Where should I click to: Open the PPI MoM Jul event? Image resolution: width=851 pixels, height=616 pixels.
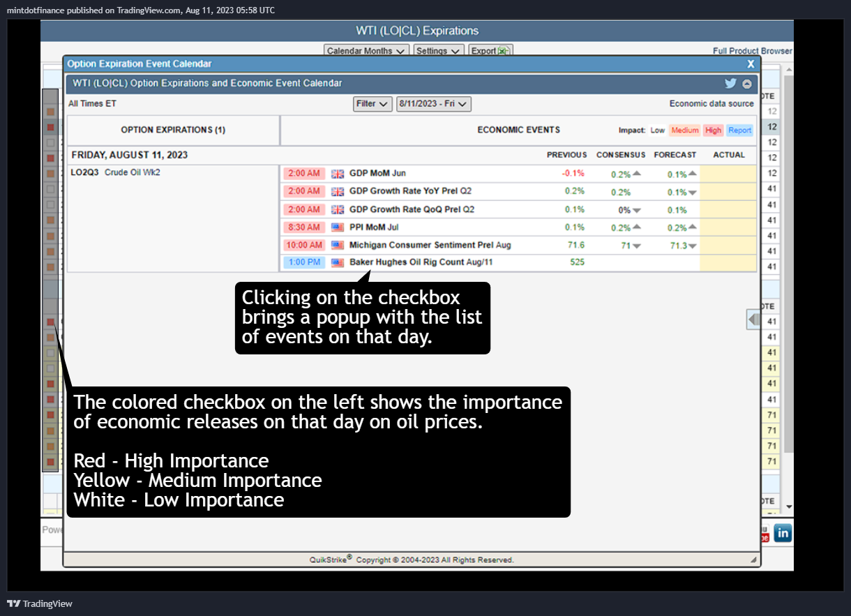click(x=374, y=227)
